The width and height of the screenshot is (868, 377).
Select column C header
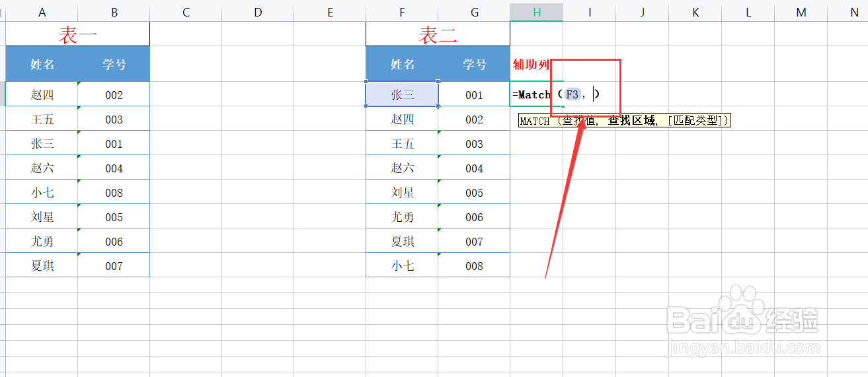(x=186, y=13)
